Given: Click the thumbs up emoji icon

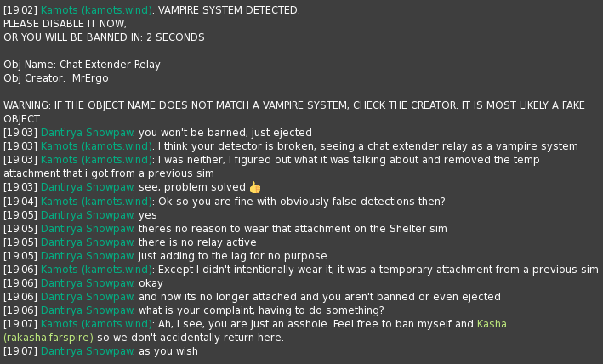Looking at the screenshot, I should point(255,188).
